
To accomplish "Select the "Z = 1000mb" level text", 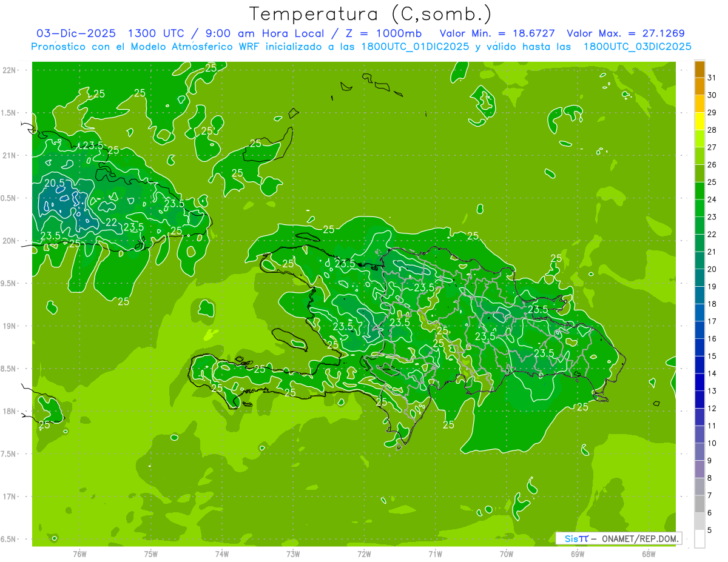I will [x=383, y=33].
